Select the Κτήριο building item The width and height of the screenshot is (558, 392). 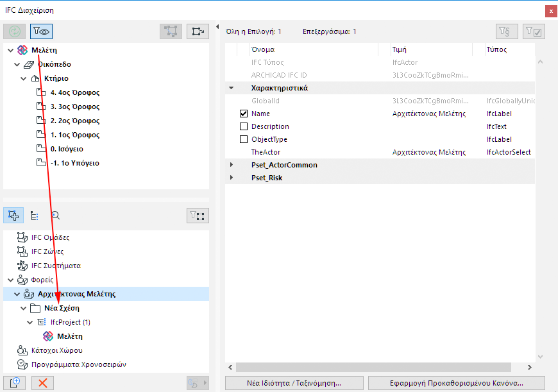(x=56, y=78)
